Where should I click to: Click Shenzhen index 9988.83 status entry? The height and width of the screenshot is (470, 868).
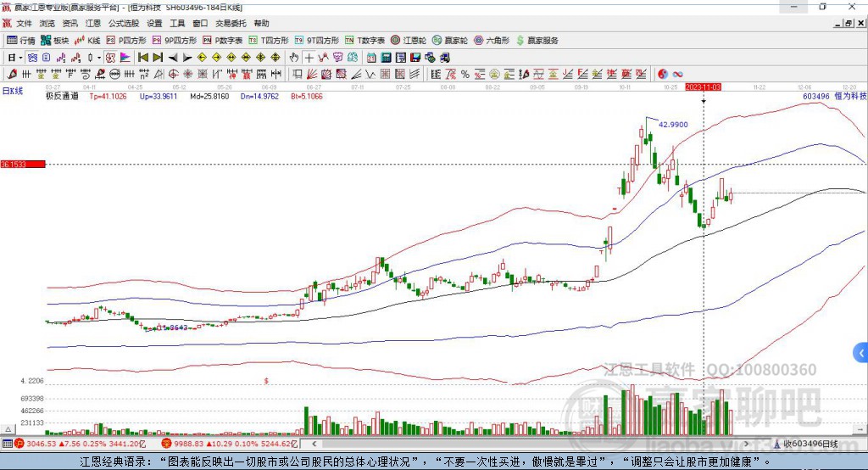point(229,444)
